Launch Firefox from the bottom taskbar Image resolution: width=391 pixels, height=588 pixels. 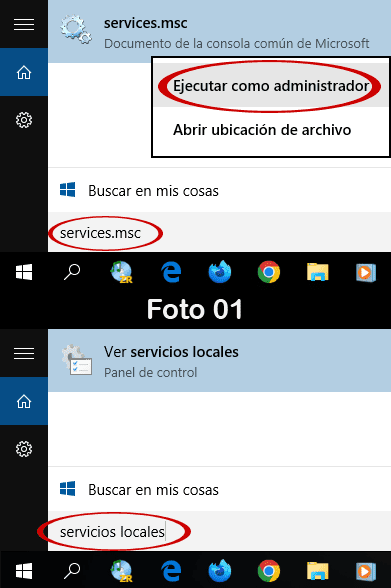220,570
